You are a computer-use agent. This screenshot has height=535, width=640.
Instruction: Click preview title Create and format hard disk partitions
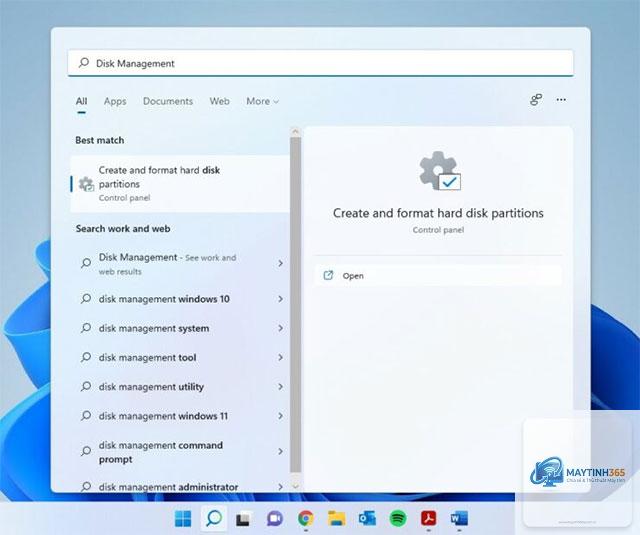pos(438,213)
